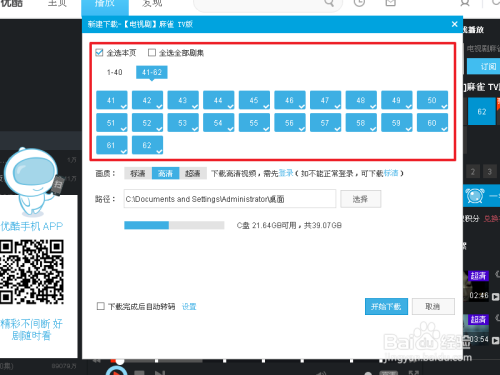Toggle episode 45 selection
Image resolution: width=500 pixels, height=375 pixels.
pos(254,100)
